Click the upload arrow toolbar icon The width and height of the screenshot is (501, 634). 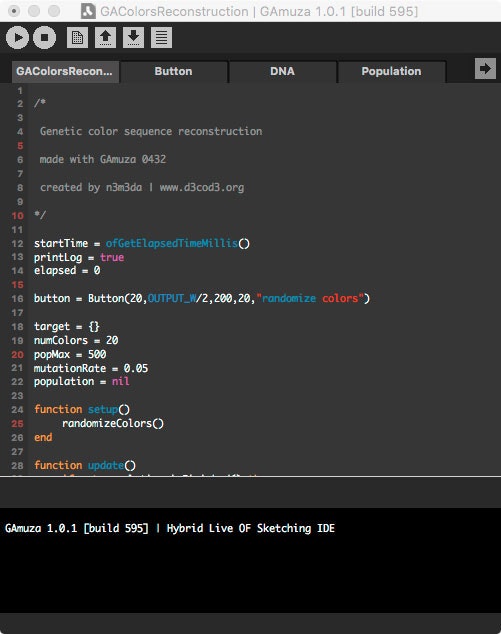[105, 38]
